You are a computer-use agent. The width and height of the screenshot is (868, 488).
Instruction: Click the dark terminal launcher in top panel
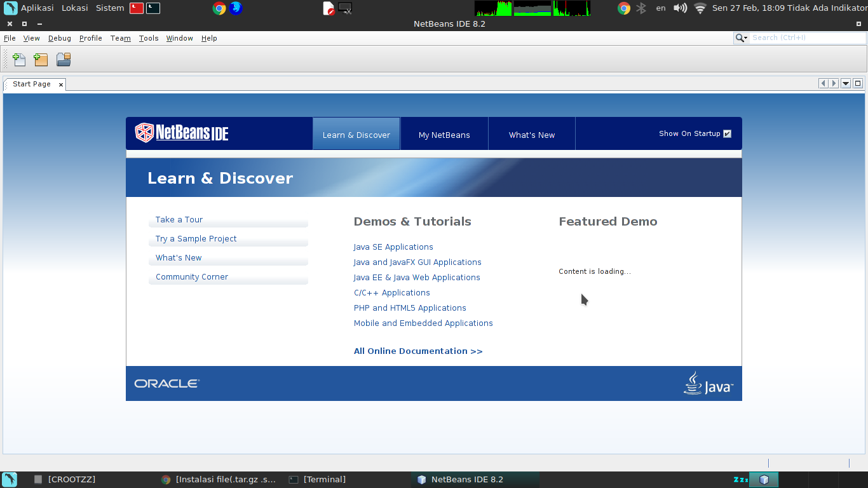153,8
